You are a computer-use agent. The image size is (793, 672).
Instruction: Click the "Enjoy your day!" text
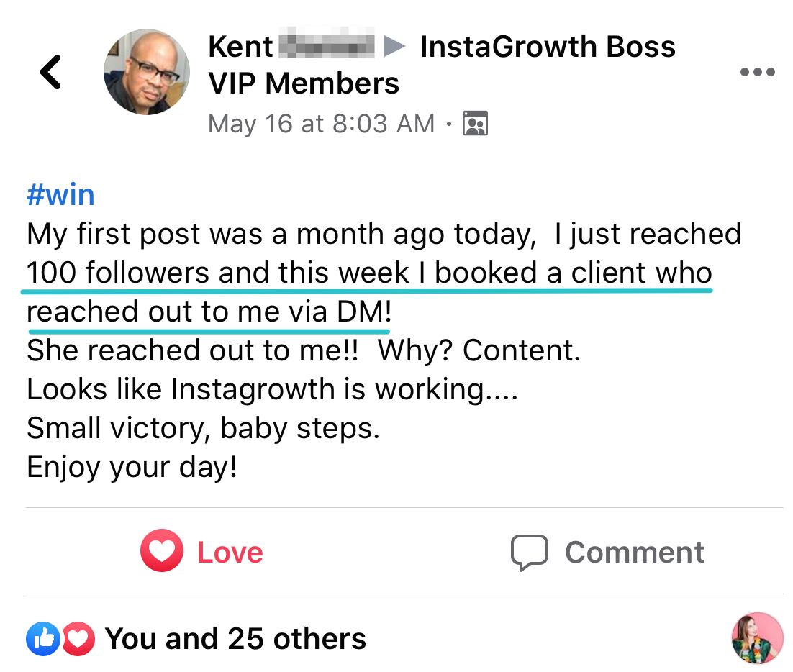[x=132, y=468]
